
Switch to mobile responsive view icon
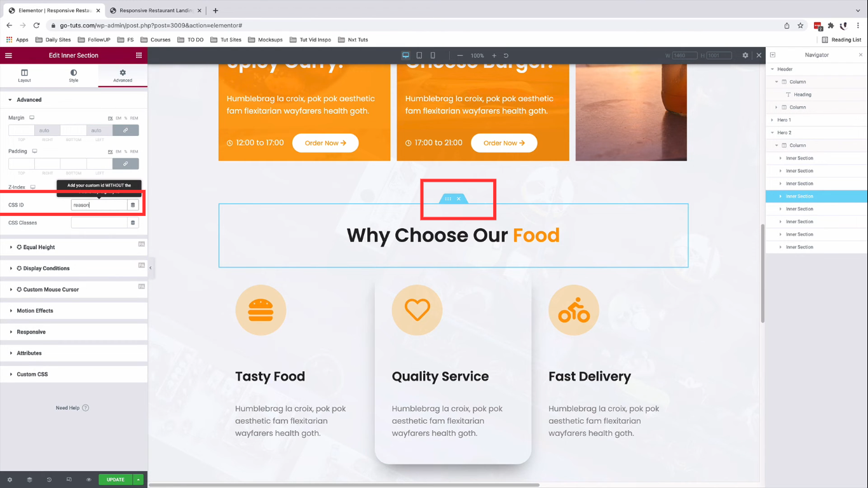tap(433, 55)
